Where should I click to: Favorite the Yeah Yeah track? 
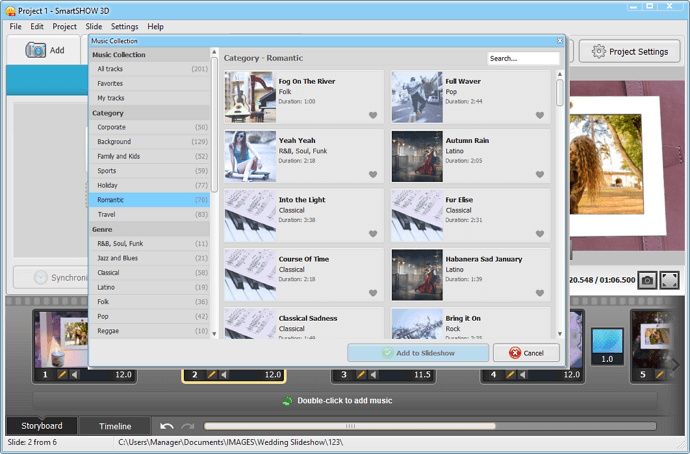click(x=373, y=174)
